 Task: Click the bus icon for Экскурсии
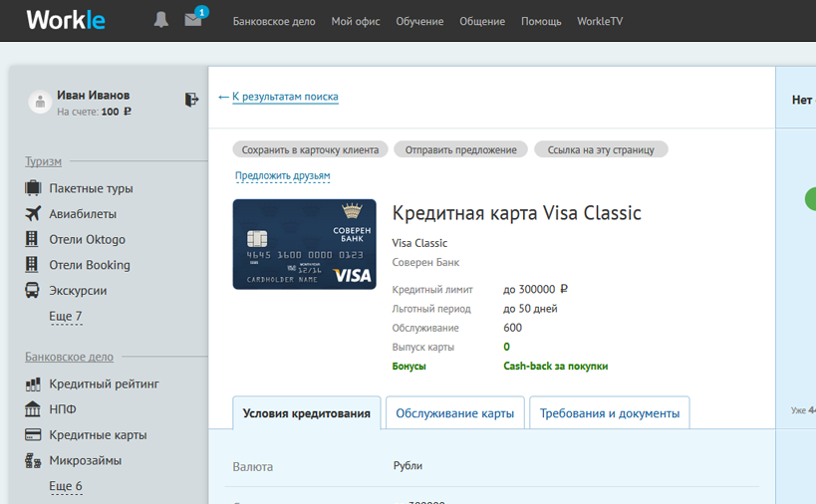click(x=32, y=290)
